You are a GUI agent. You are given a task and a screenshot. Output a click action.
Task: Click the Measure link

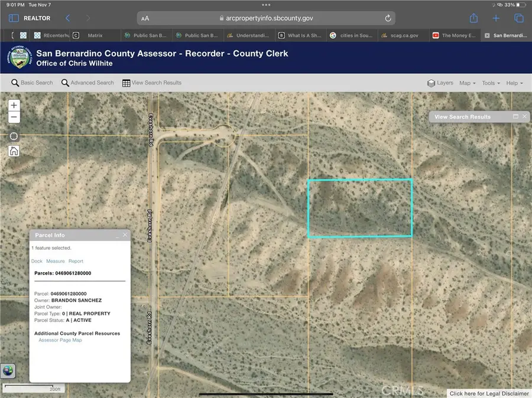(55, 261)
